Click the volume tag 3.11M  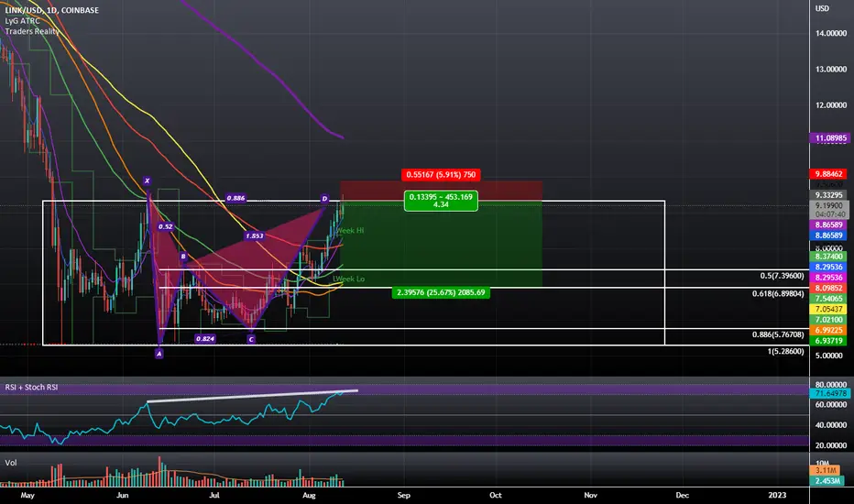coord(826,470)
